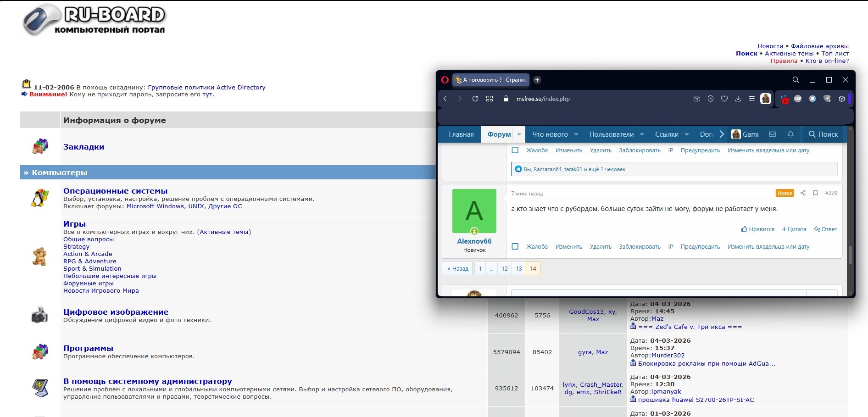Image resolution: width=868 pixels, height=417 pixels.
Task: Open forum alerts bell icon
Action: point(790,134)
